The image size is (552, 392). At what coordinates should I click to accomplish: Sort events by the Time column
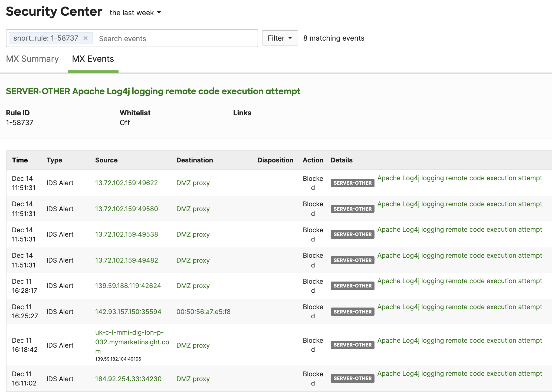tap(20, 160)
